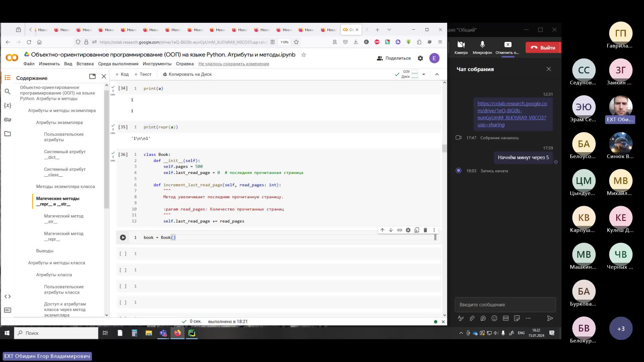Open the Изменить menu
This screenshot has width=644, height=362.
point(49,64)
